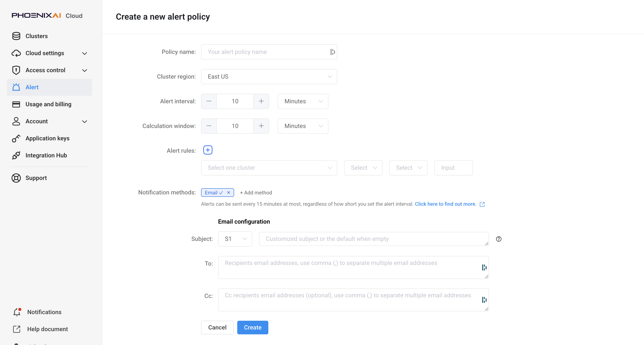Open the Alert interval Minutes unit dropdown
Viewport: 644px width, 345px height.
point(303,101)
